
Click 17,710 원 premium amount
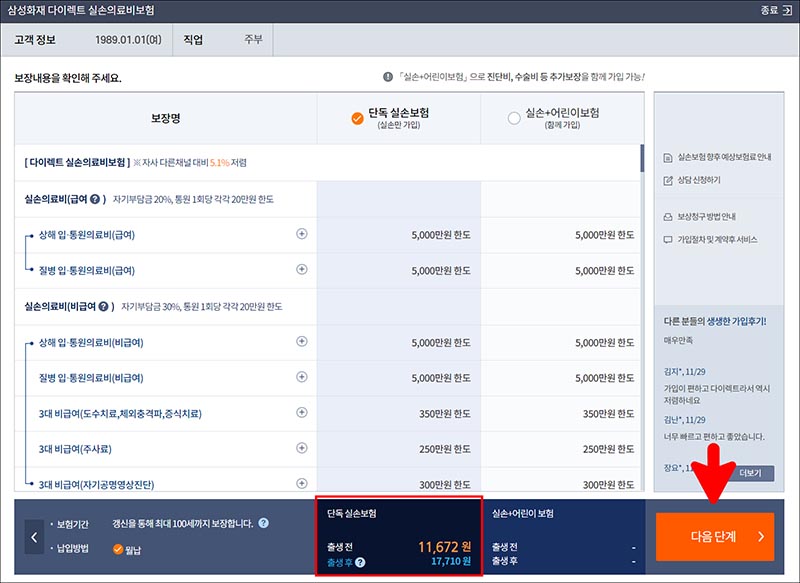451,562
